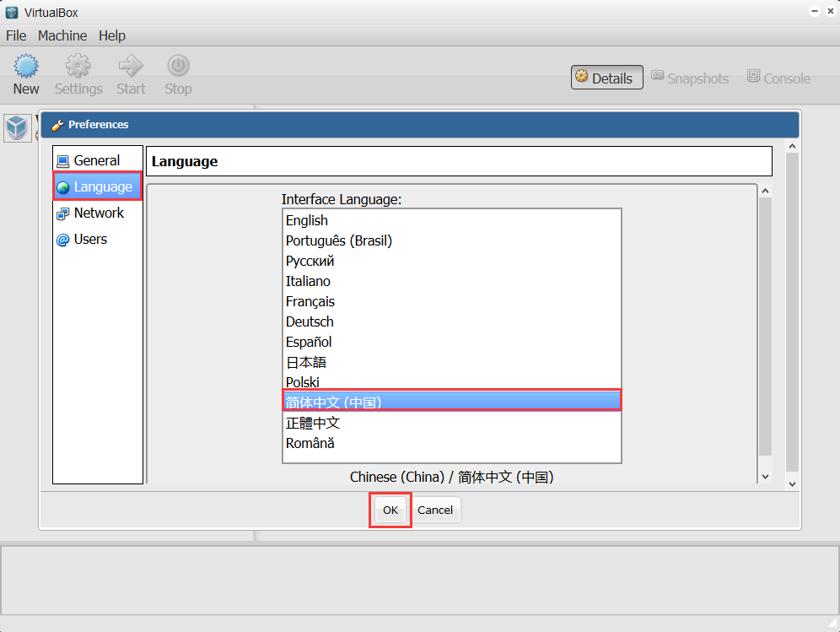This screenshot has width=840, height=632.
Task: Click the inner language panel scroll-down arrow
Action: coord(766,477)
